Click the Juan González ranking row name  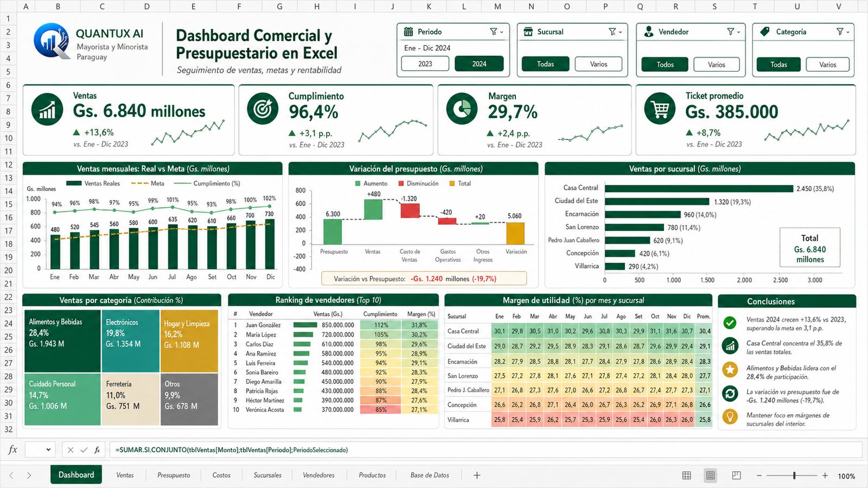coord(263,325)
